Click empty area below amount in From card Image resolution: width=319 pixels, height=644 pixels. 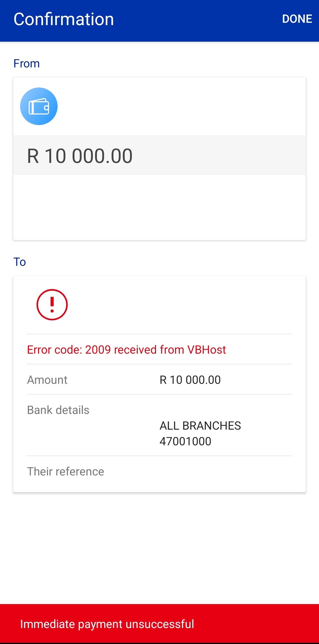click(159, 207)
